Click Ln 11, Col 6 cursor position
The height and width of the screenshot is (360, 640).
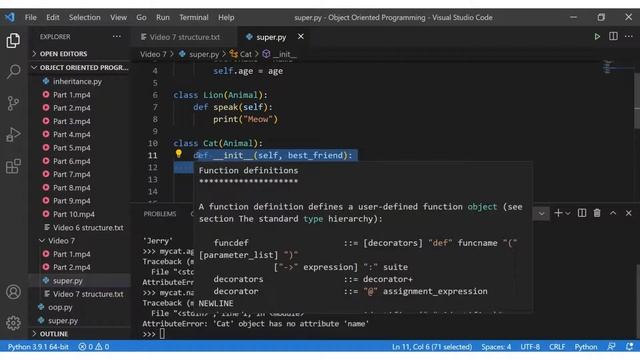click(x=432, y=347)
